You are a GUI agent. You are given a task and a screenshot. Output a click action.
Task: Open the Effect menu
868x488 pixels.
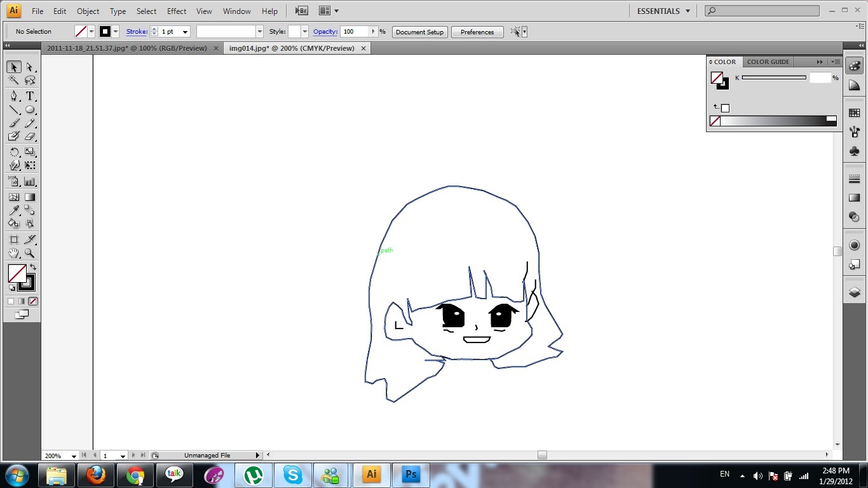[177, 11]
